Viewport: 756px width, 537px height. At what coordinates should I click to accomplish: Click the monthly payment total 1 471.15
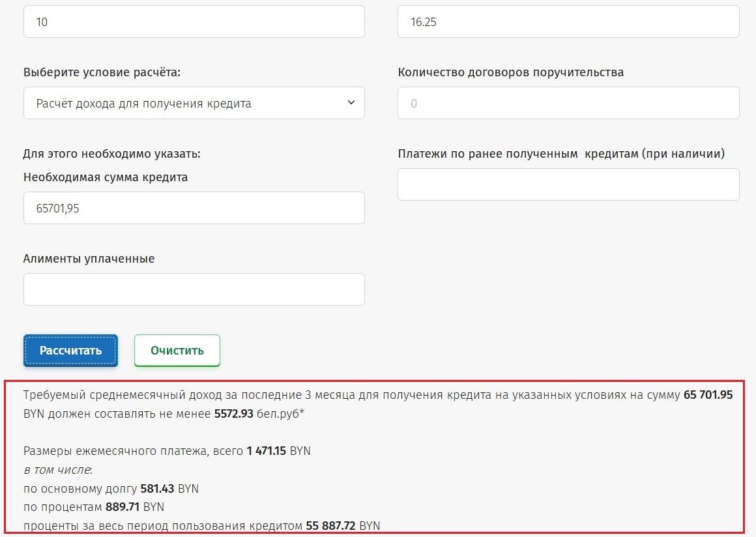[267, 451]
